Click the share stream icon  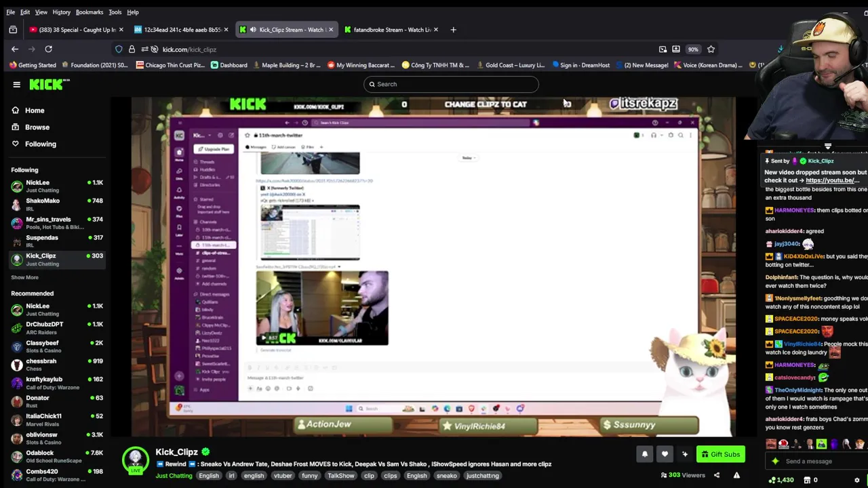tap(716, 475)
